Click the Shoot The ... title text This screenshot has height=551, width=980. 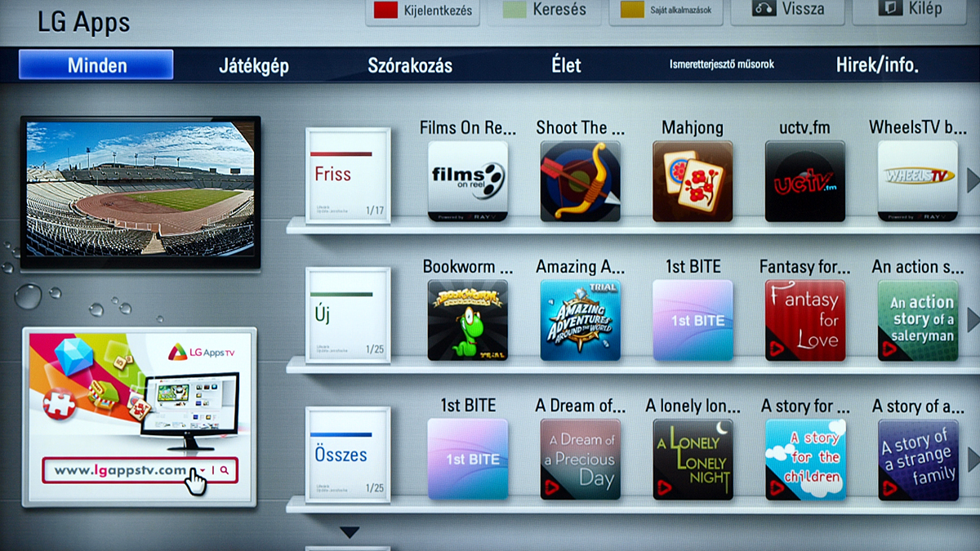(x=581, y=127)
